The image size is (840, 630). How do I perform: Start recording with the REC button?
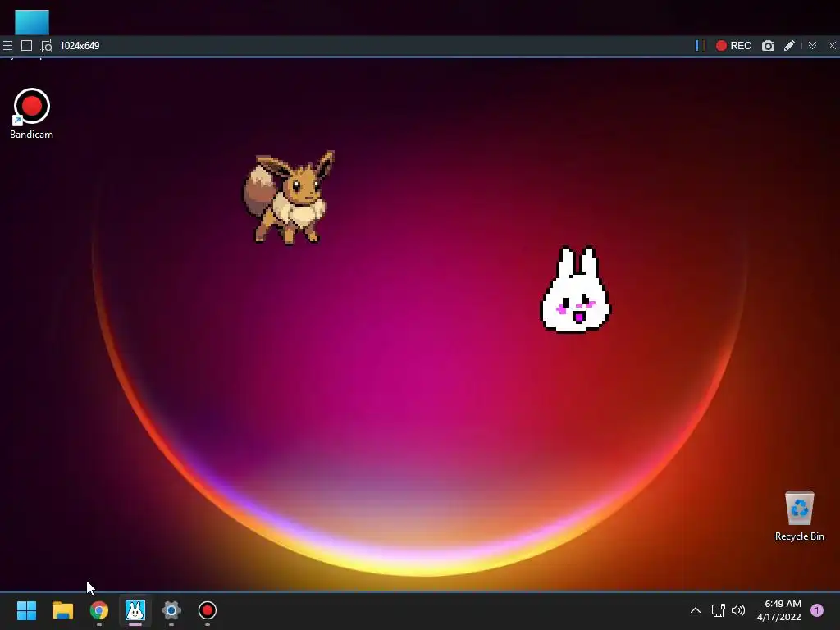733,46
